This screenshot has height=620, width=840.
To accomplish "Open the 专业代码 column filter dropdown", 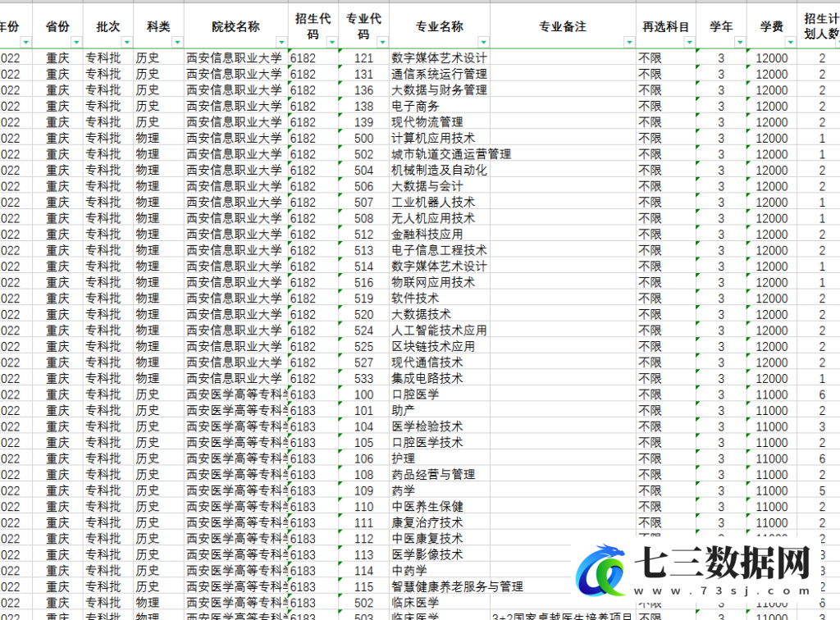I will 382,43.
